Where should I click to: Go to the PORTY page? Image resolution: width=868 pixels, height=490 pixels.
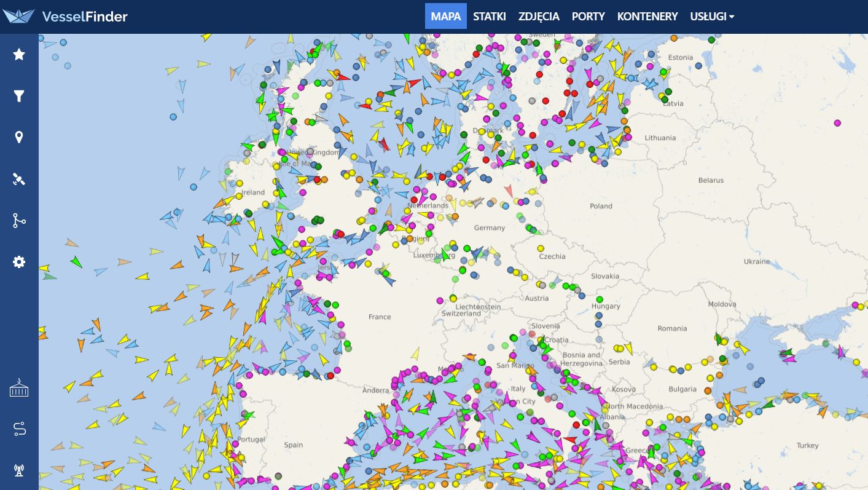point(588,17)
